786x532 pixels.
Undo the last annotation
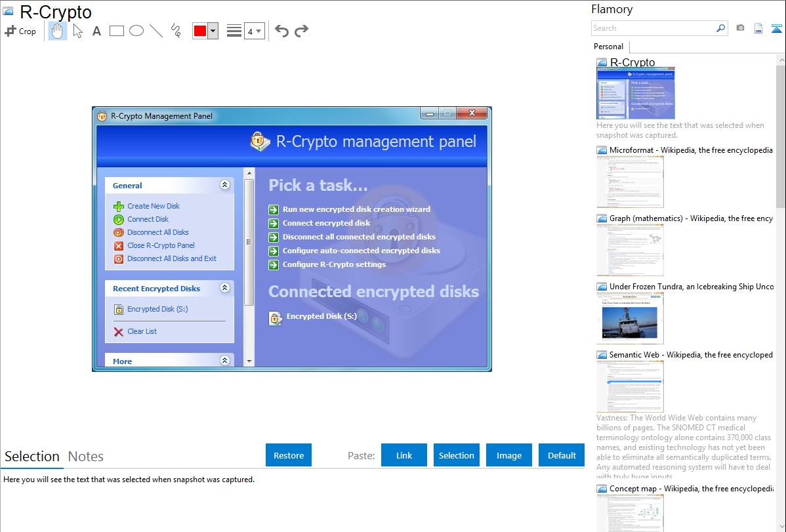click(x=281, y=31)
